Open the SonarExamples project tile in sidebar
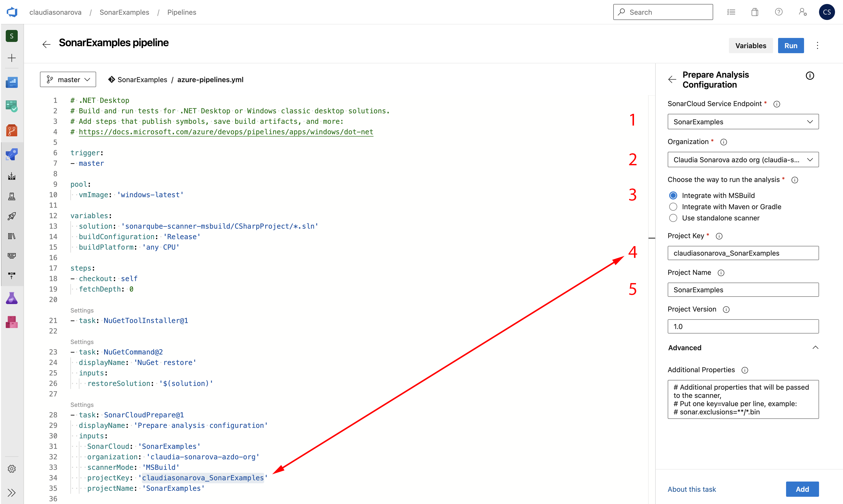Image resolution: width=843 pixels, height=504 pixels. pos(12,36)
